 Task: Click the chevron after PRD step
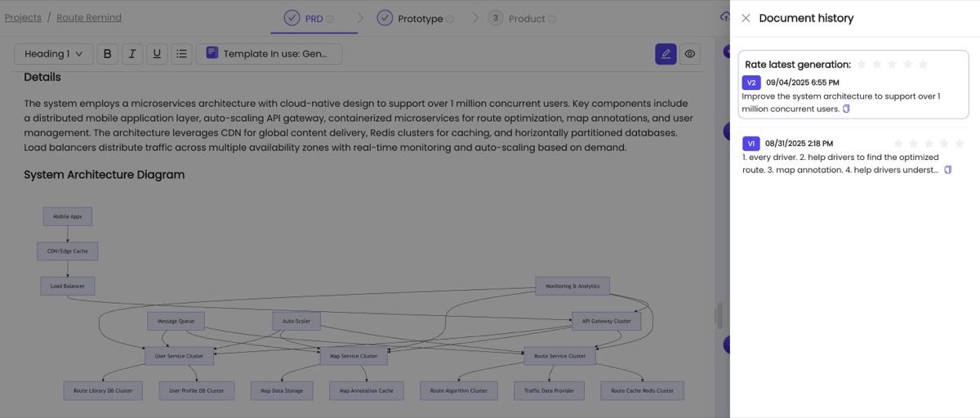click(360, 18)
